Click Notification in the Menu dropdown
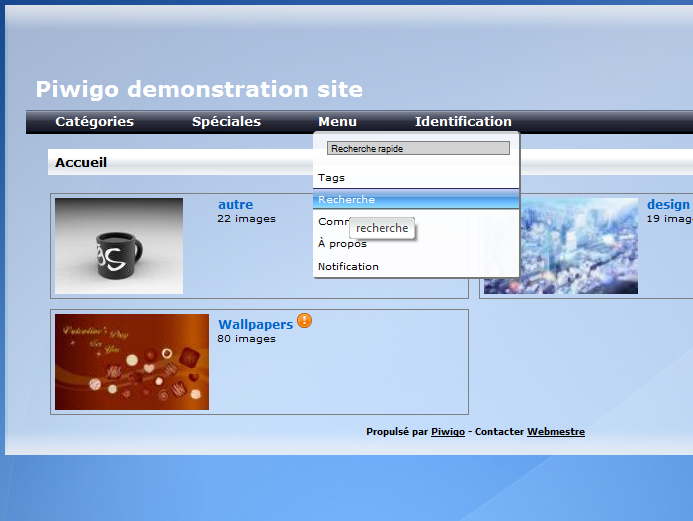The width and height of the screenshot is (693, 521). 348,267
